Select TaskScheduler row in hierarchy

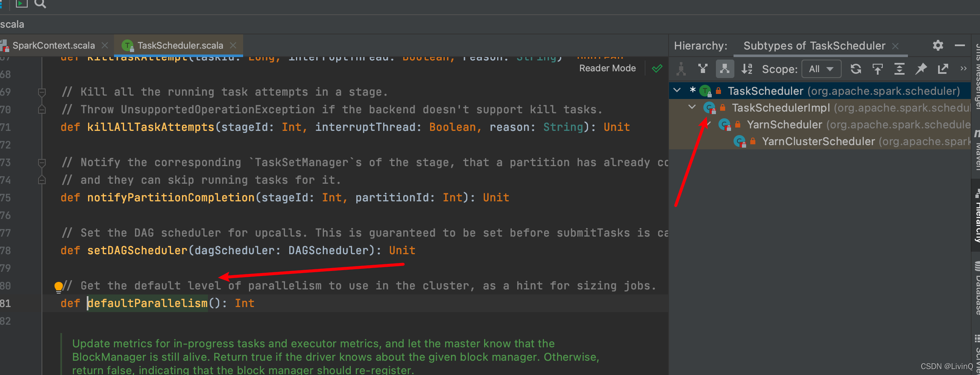pos(820,91)
